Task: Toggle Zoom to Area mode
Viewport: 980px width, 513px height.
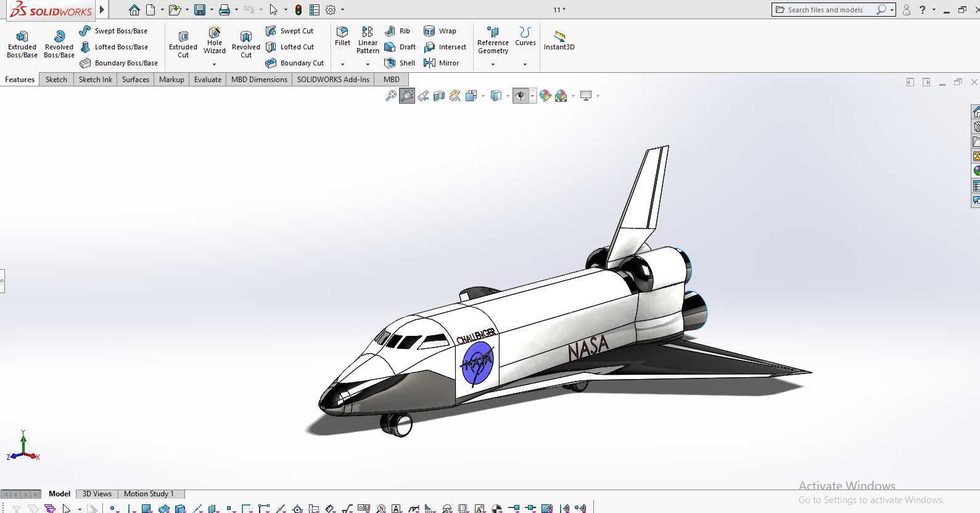Action: coord(407,96)
